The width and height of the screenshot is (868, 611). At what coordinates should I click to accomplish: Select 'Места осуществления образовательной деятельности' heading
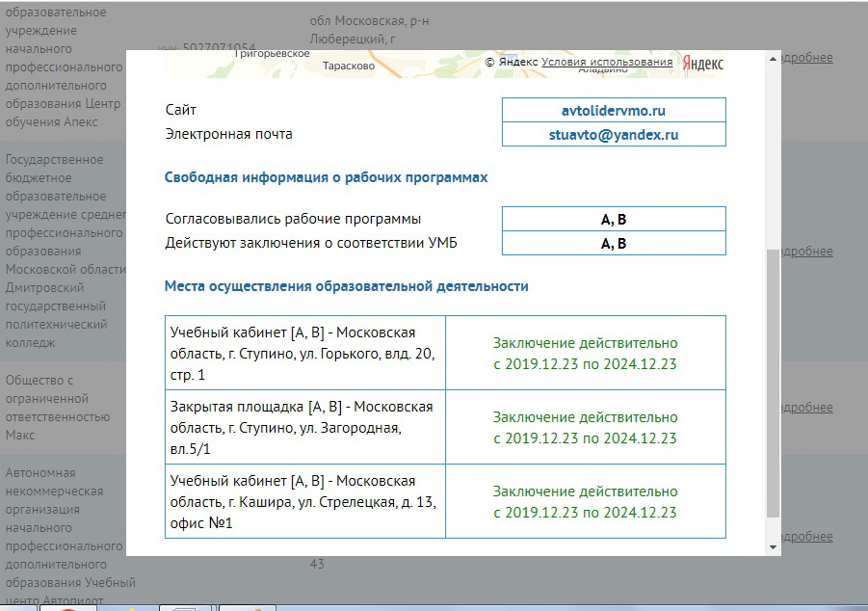pos(347,286)
